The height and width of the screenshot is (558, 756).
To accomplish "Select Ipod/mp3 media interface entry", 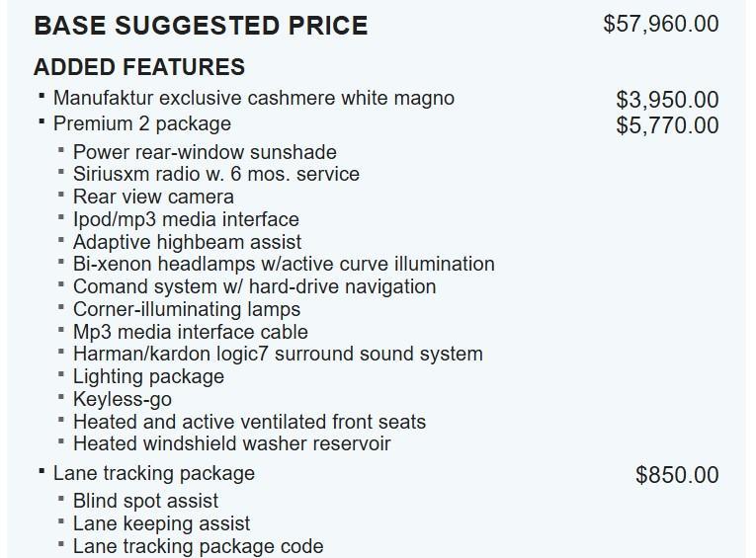I will (x=186, y=219).
